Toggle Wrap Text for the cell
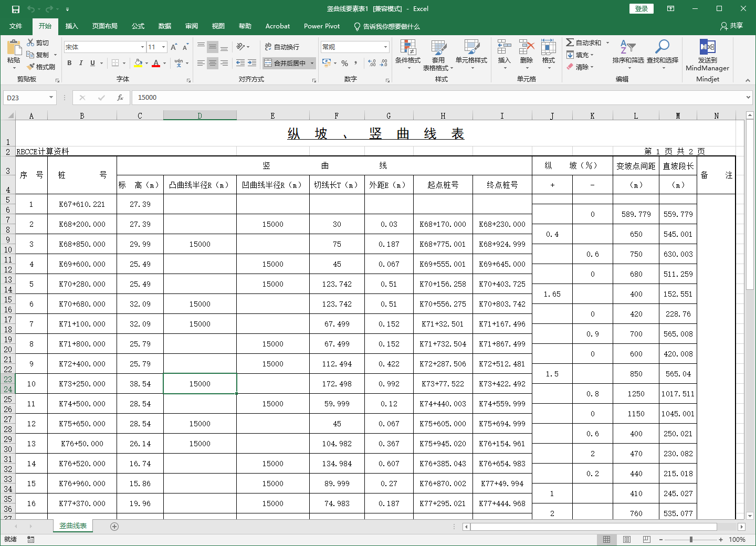Viewport: 756px width, 546px height. 282,47
